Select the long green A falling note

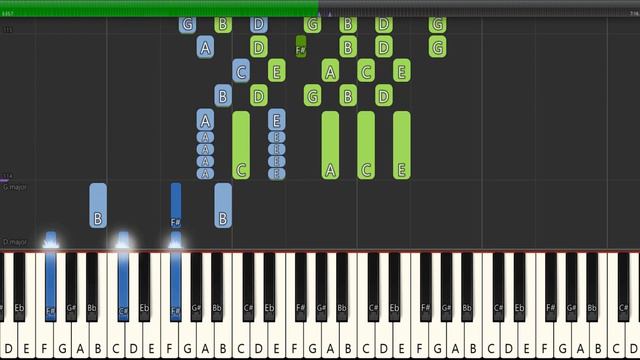[x=330, y=145]
